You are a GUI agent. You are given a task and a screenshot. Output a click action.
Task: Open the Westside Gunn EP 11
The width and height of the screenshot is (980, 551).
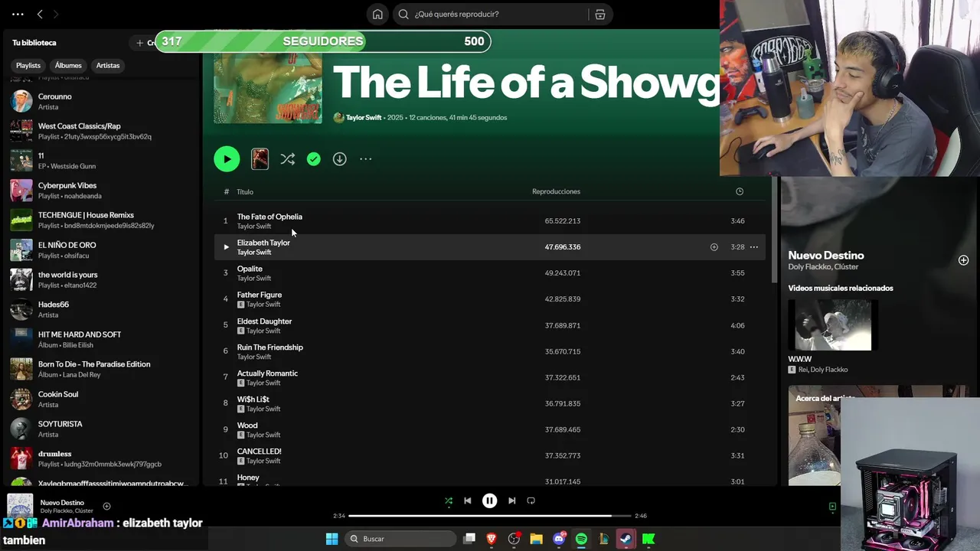tap(103, 161)
